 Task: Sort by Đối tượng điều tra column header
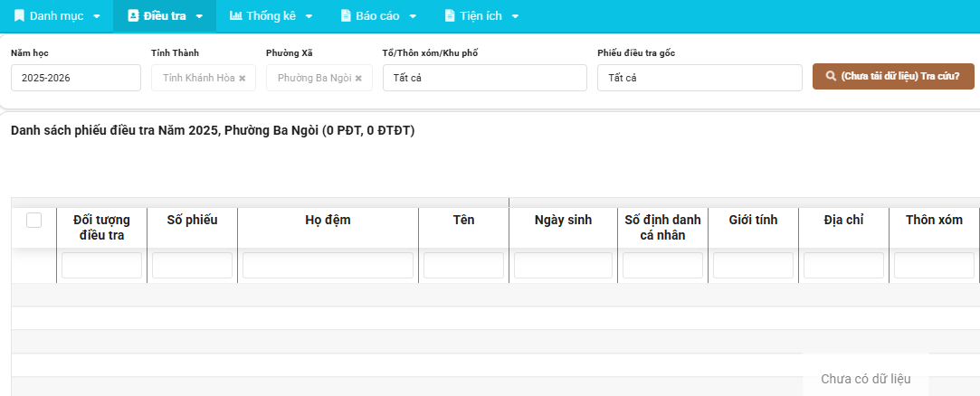[x=102, y=227]
